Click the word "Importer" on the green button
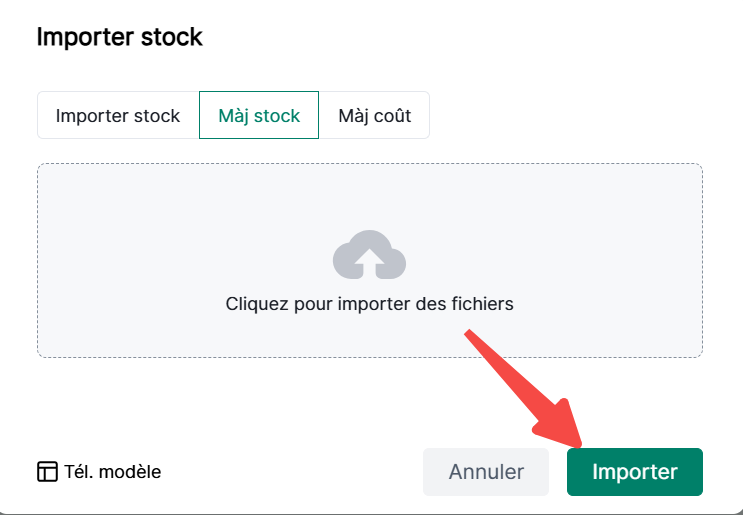 (x=635, y=472)
